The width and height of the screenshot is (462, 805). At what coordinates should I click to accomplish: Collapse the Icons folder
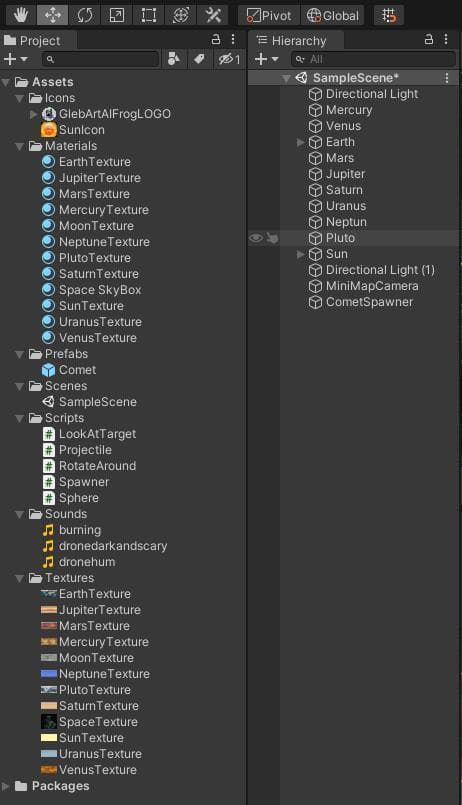pos(20,98)
